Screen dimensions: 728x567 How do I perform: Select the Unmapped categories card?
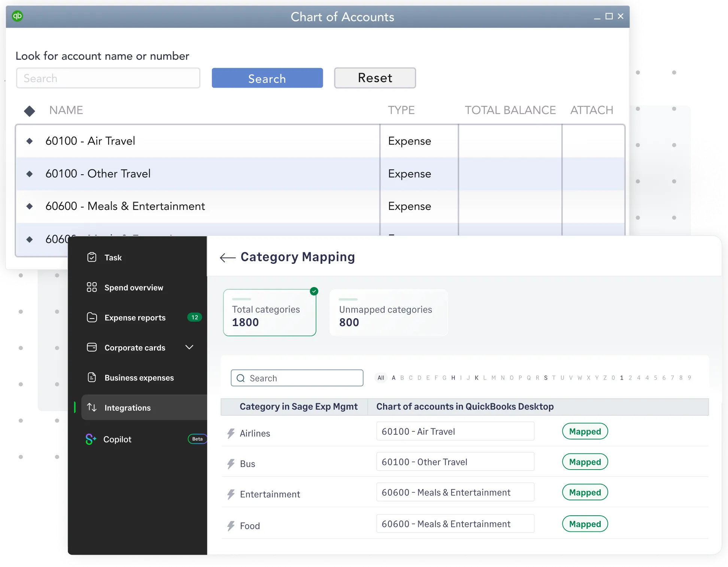(388, 313)
